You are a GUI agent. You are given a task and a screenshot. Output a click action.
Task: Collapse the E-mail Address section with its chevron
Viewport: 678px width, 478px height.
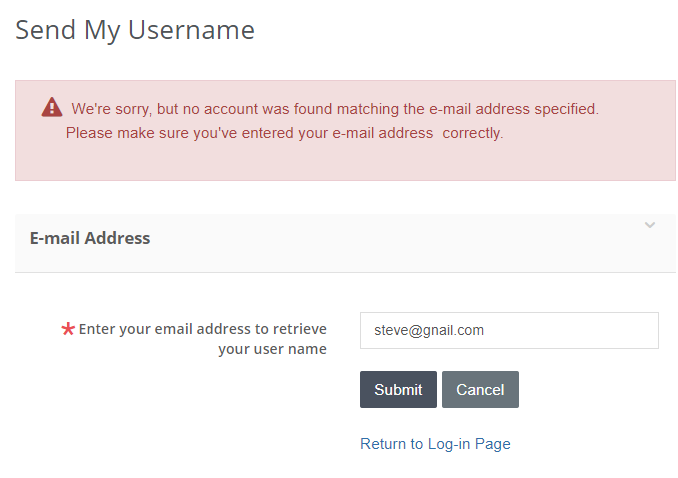[x=650, y=225]
